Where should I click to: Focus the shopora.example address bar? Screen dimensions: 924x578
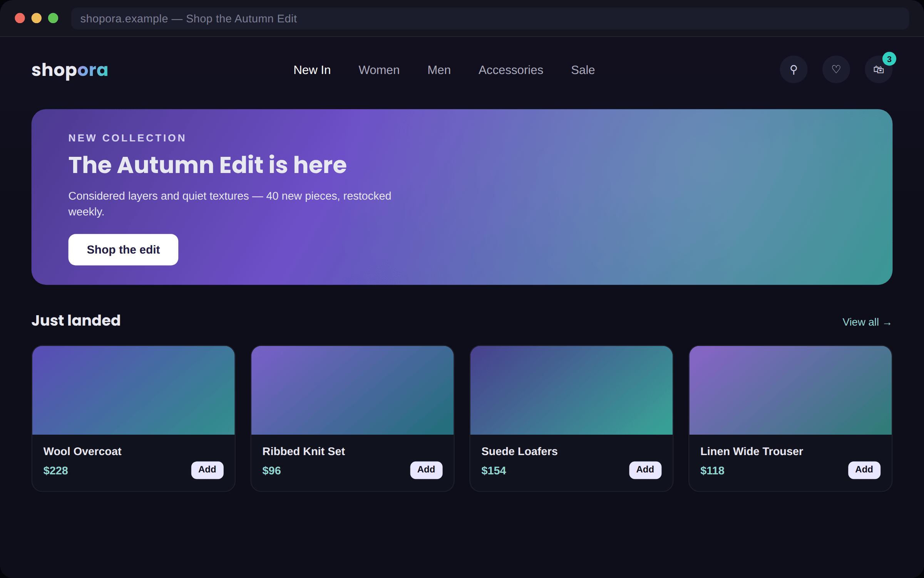tap(490, 18)
